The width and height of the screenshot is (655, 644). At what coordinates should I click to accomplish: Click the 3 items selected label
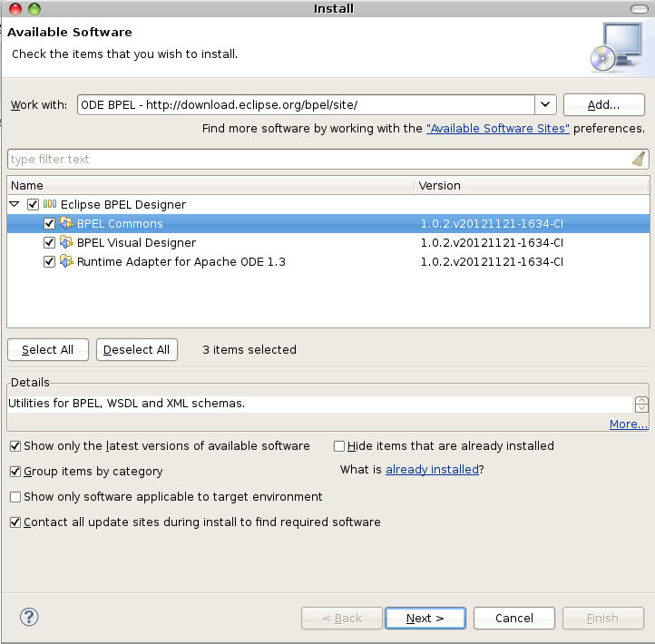249,349
